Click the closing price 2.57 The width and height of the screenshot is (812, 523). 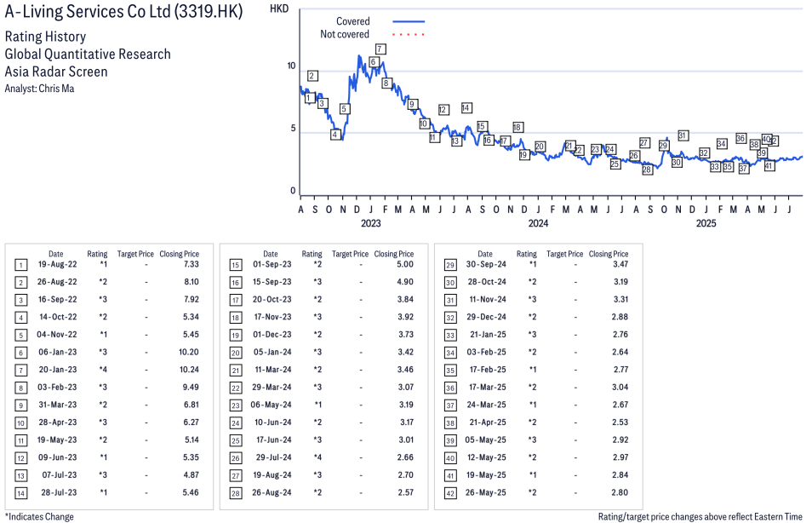pos(406,493)
